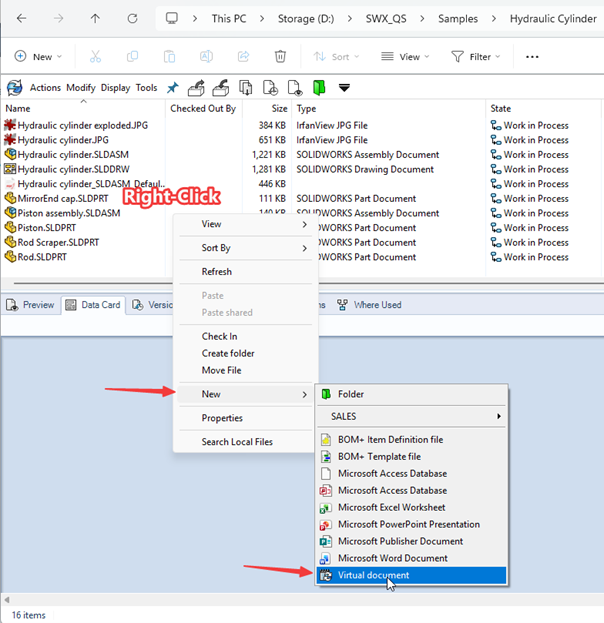Screen dimensions: 604x623
Task: Select Virtual document entry
Action: point(412,575)
